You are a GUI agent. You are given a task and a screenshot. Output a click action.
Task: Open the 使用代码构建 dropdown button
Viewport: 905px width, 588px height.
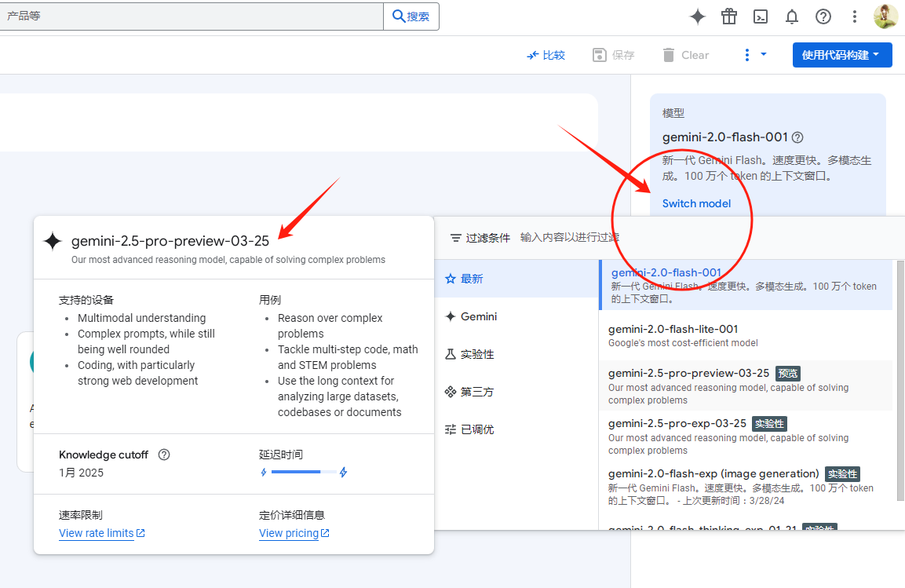[x=842, y=55]
